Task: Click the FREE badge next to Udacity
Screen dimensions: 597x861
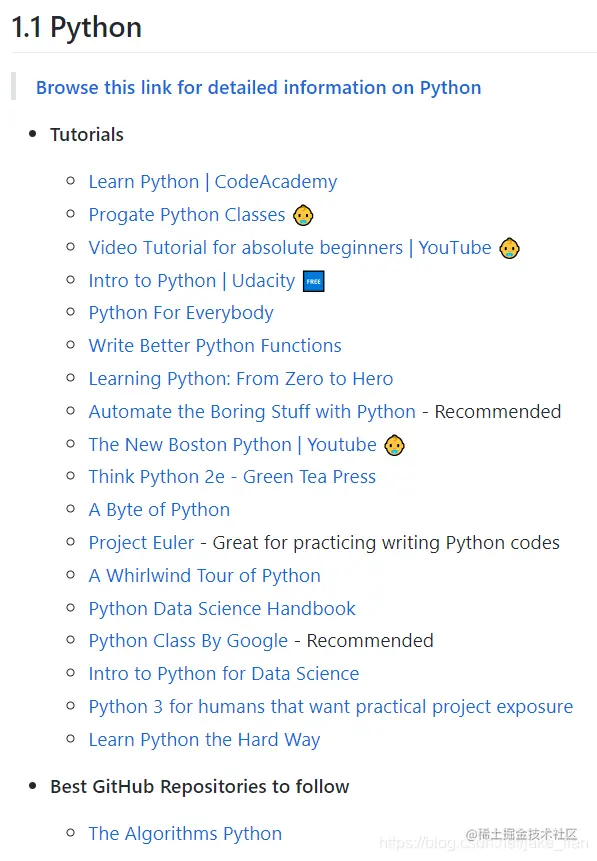Action: pos(314,281)
